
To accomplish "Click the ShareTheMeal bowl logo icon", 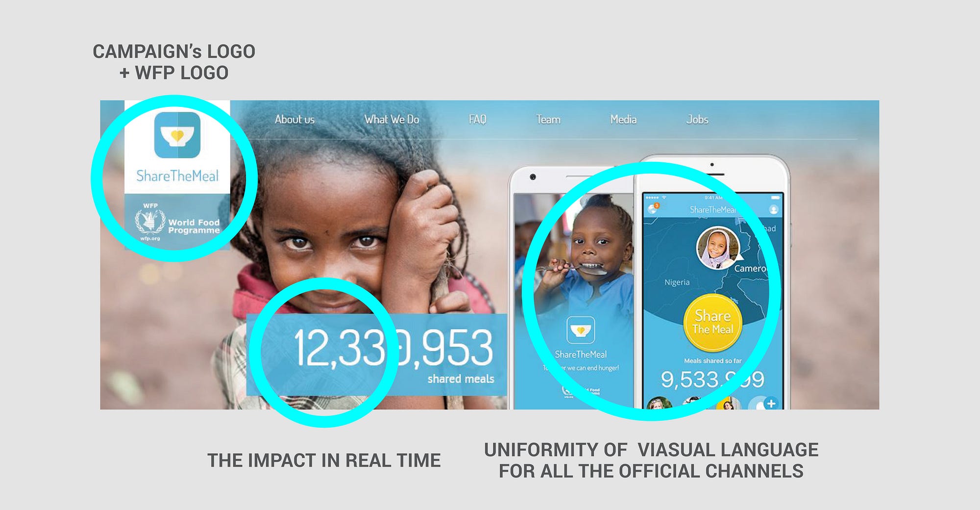I will (177, 135).
